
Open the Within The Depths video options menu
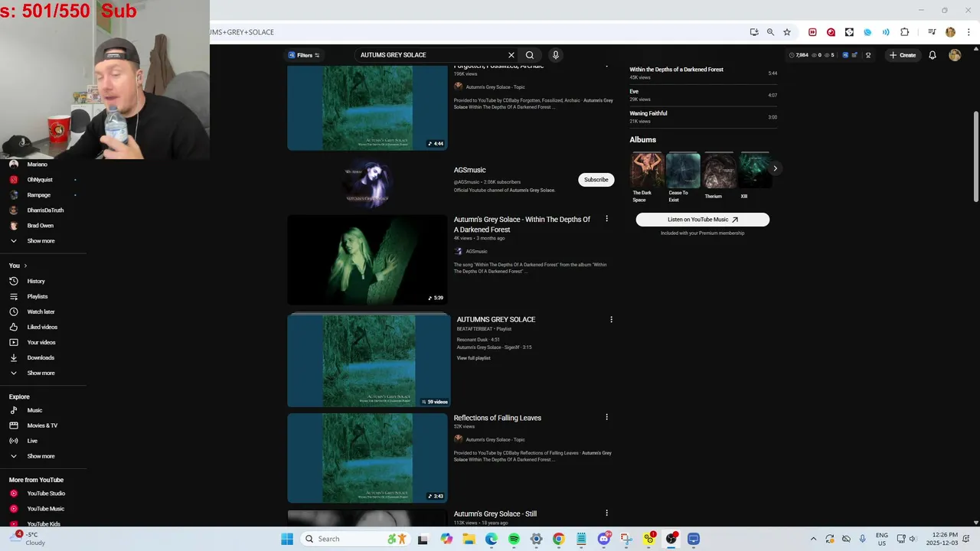pyautogui.click(x=606, y=219)
